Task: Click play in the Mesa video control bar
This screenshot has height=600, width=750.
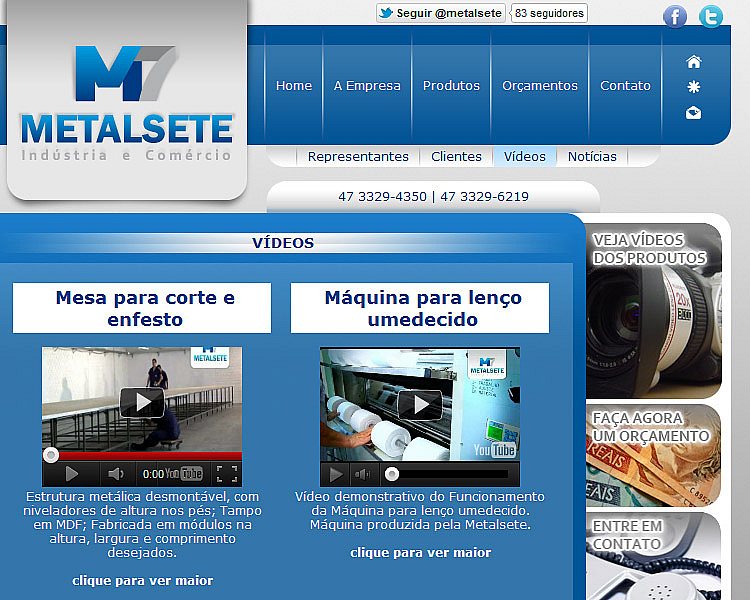Action: (x=71, y=474)
